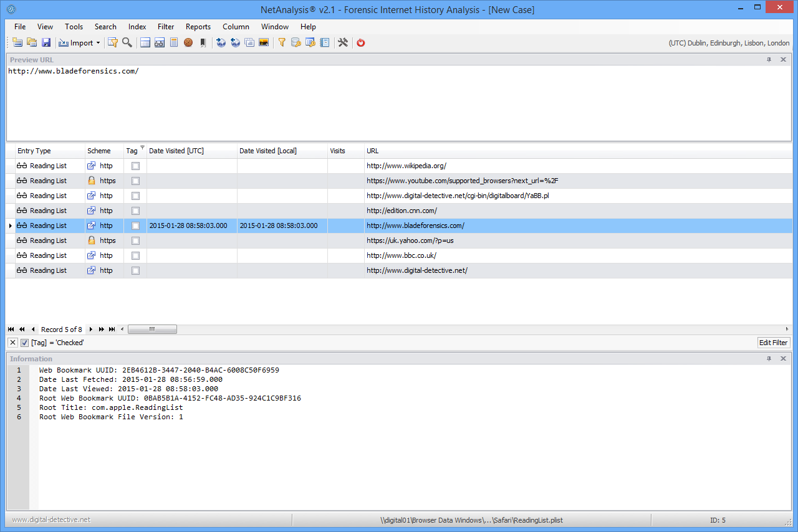Click the Open Case folder icon
The height and width of the screenshot is (532, 798).
[32, 42]
